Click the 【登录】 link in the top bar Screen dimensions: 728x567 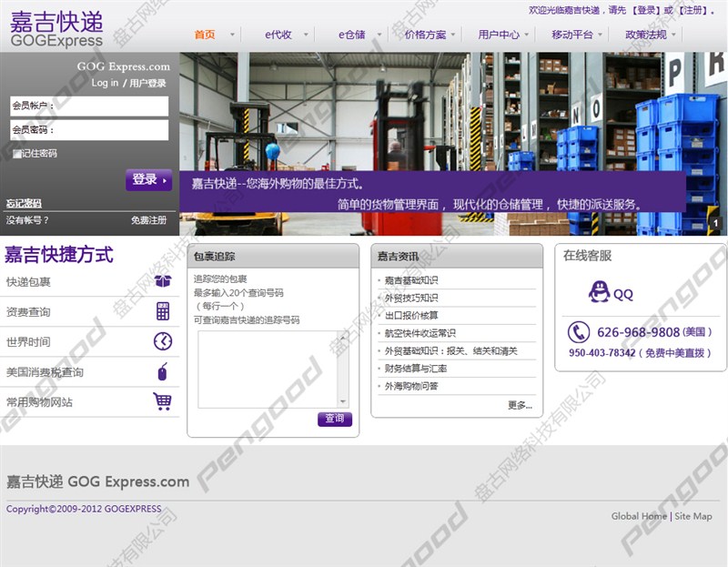click(x=646, y=10)
